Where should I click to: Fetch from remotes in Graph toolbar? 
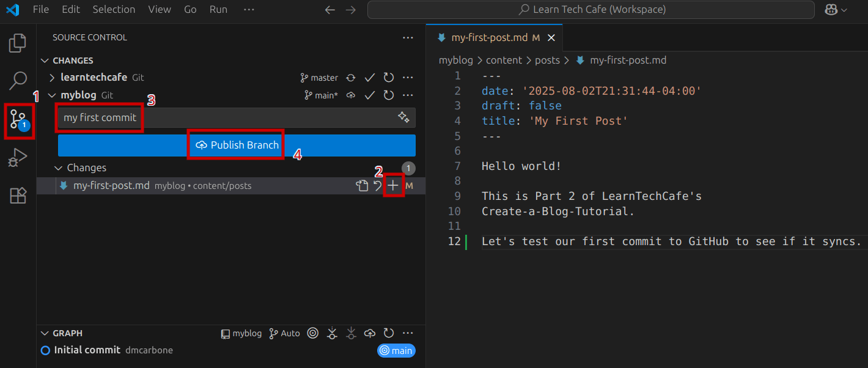click(x=332, y=333)
